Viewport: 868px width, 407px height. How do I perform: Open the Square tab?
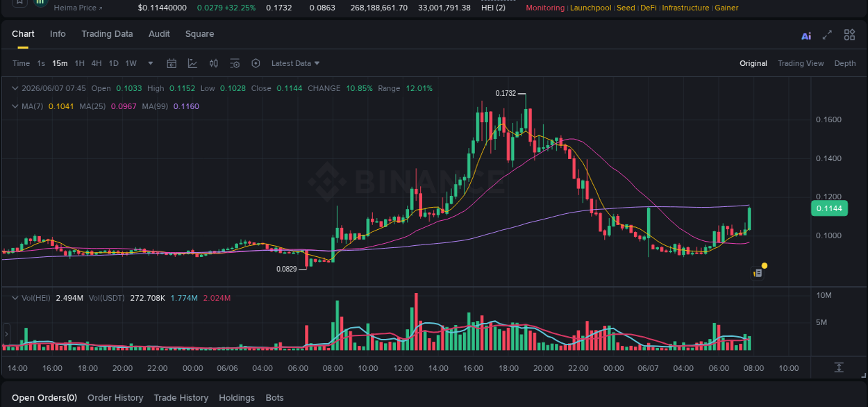(199, 34)
